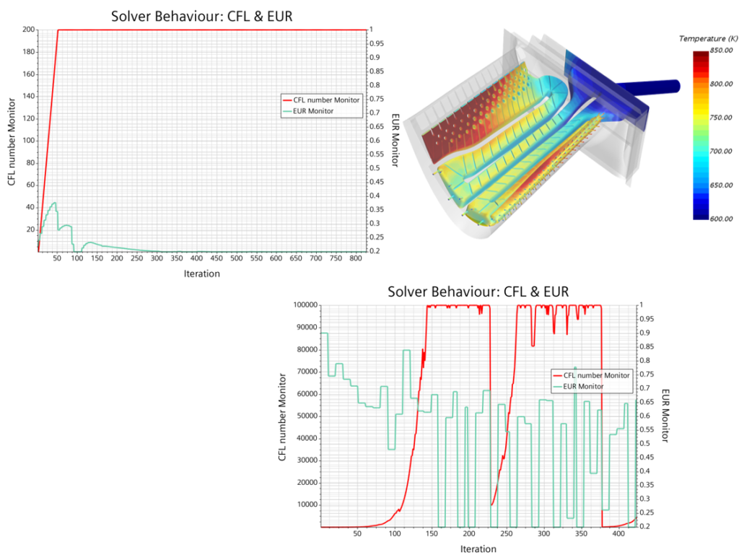This screenshot has height=560, width=739.
Task: Select right 'EUR Monitor' axis title on bottom plot
Action: click(x=665, y=416)
